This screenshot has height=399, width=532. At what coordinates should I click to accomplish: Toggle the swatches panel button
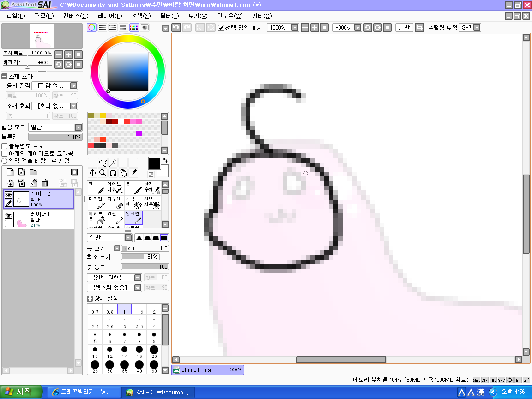(x=134, y=28)
